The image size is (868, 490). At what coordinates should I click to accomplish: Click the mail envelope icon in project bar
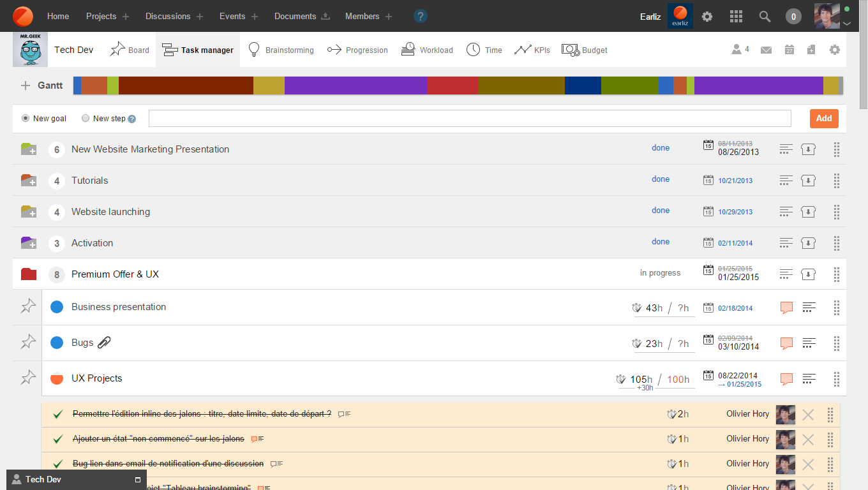(767, 50)
